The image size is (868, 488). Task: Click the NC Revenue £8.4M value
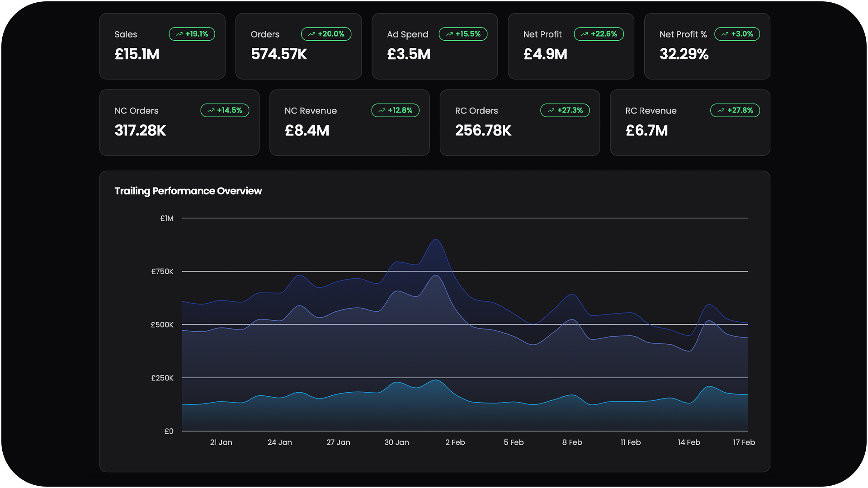tap(307, 131)
